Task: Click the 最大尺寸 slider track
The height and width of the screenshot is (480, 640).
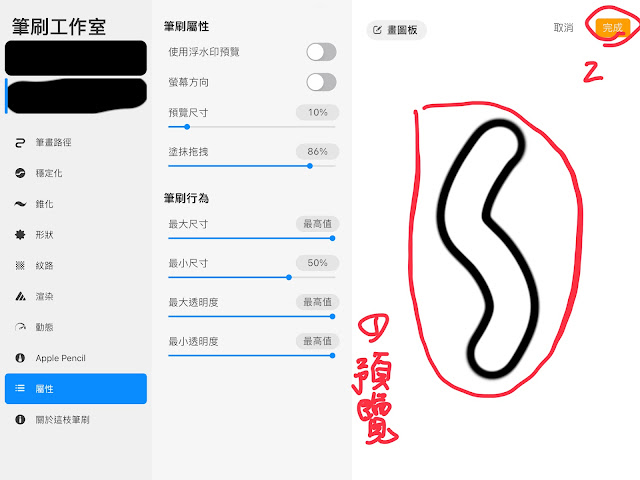Action: point(252,238)
